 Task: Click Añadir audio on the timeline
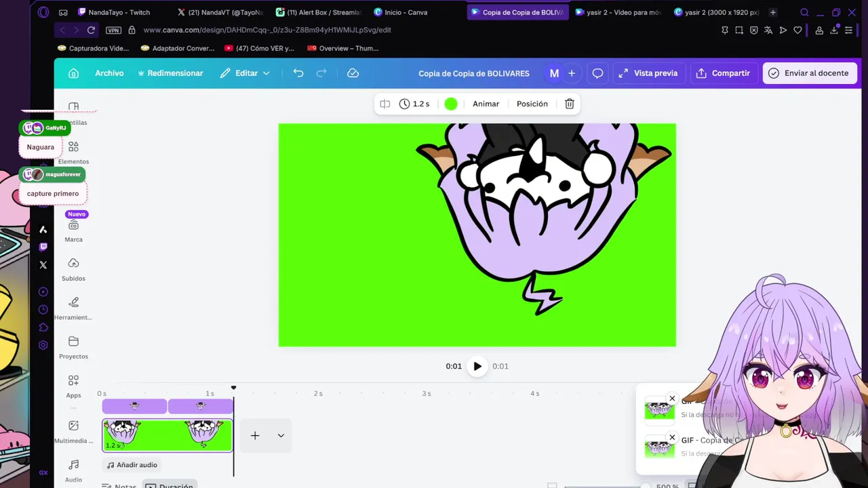coord(132,465)
